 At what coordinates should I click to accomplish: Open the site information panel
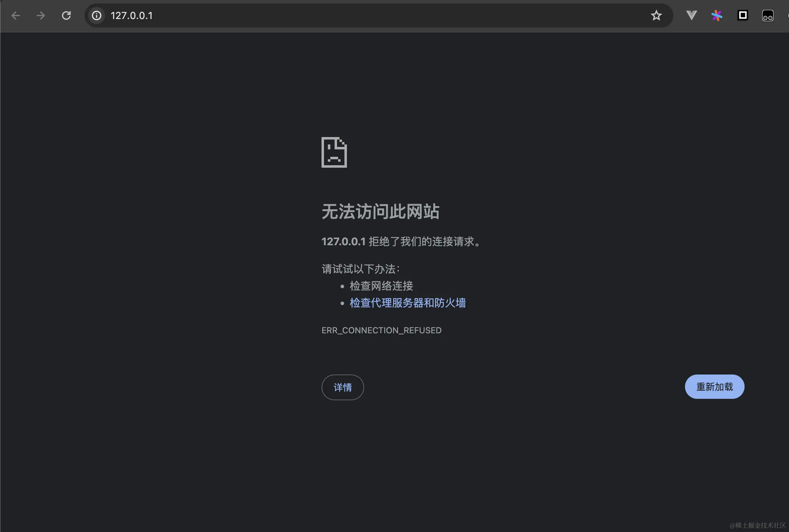coord(96,16)
